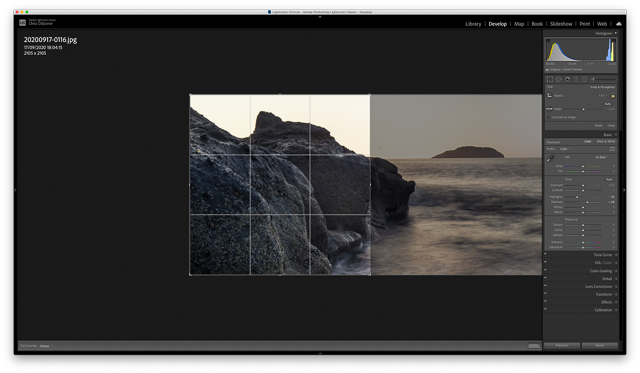This screenshot has width=640, height=373.
Task: Open the Profile Browser grid icon
Action: point(612,149)
